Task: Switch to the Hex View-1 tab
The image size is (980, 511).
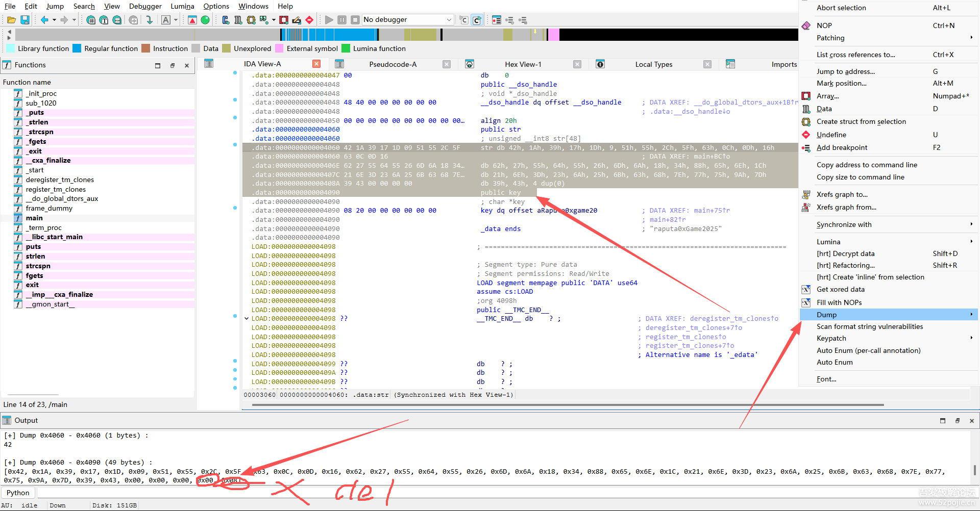Action: [x=523, y=64]
